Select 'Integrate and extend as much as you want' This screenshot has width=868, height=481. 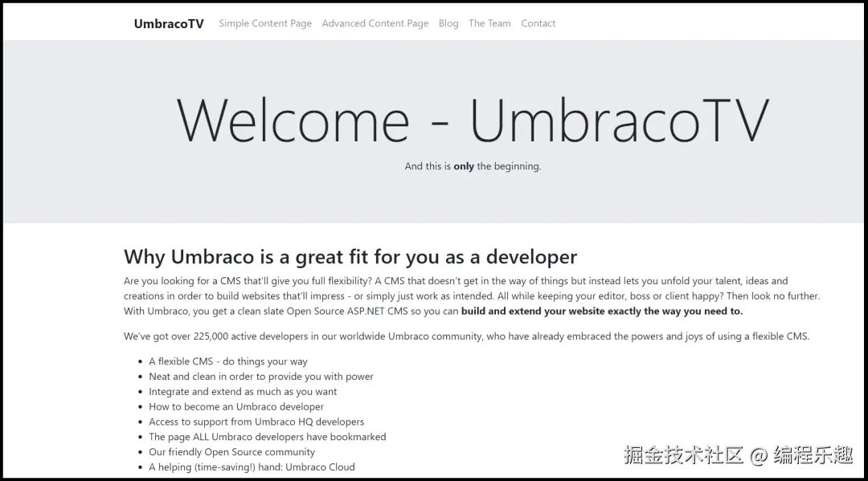(243, 391)
